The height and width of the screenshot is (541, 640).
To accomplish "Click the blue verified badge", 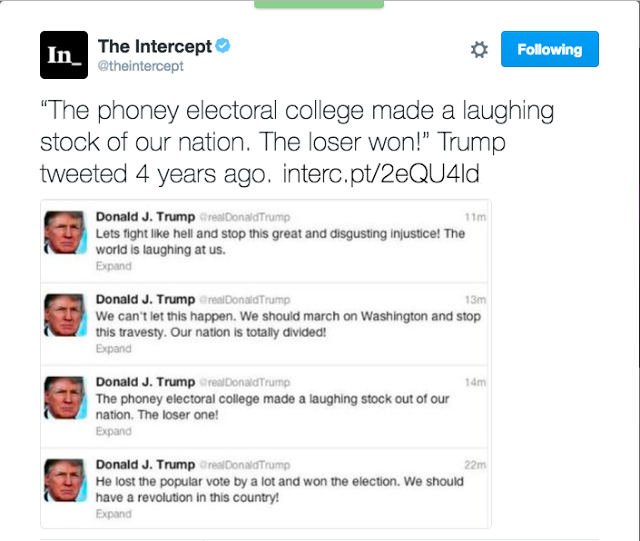I will (x=224, y=46).
